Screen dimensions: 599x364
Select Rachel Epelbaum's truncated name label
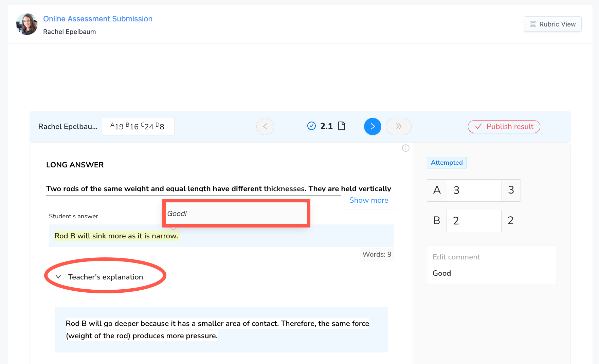pyautogui.click(x=67, y=126)
